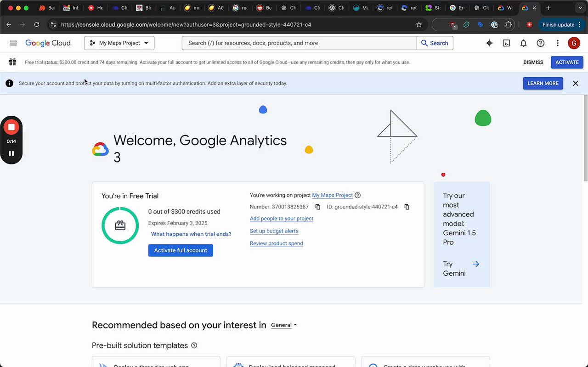
Task: Open the three-dot settings and utilities menu
Action: pyautogui.click(x=558, y=43)
